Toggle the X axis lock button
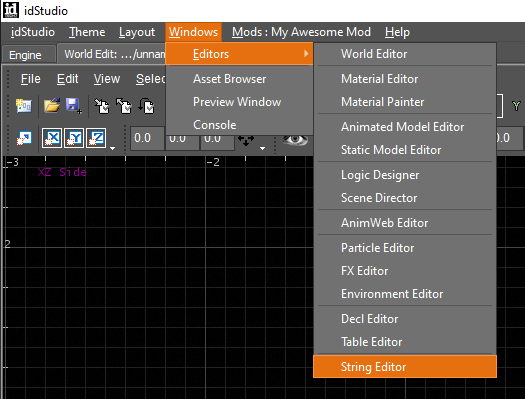 (52, 138)
